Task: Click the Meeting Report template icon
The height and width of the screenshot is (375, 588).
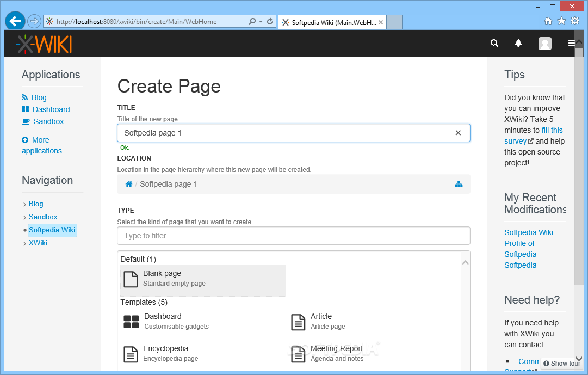Action: coord(298,354)
